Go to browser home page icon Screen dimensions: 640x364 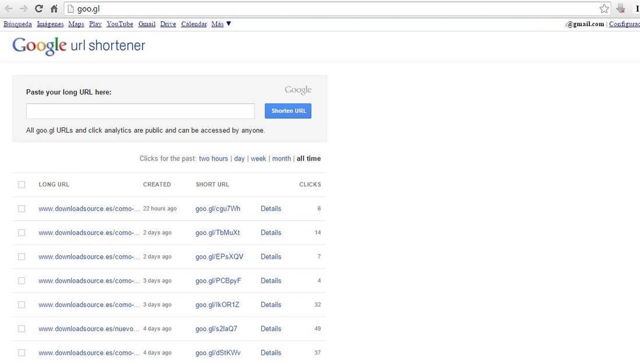pyautogui.click(x=54, y=9)
